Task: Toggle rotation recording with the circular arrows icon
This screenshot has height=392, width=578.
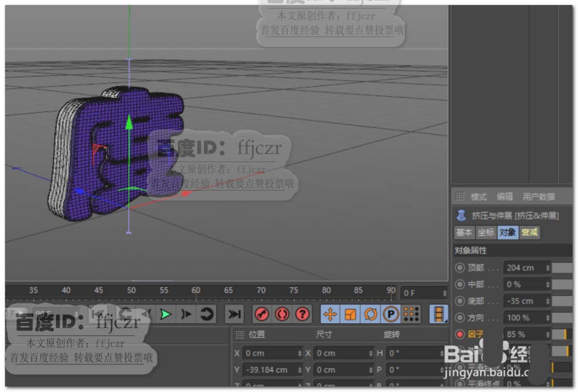Action: (x=370, y=314)
